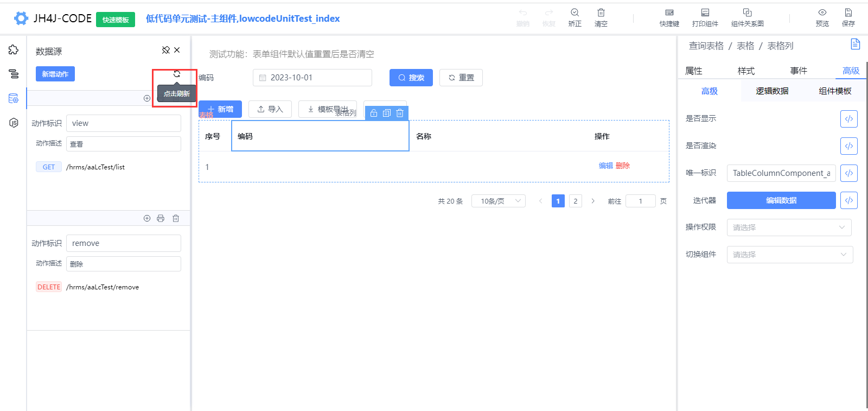Click the 恢复 redo toolbar icon
868x411 pixels.
pyautogui.click(x=549, y=18)
